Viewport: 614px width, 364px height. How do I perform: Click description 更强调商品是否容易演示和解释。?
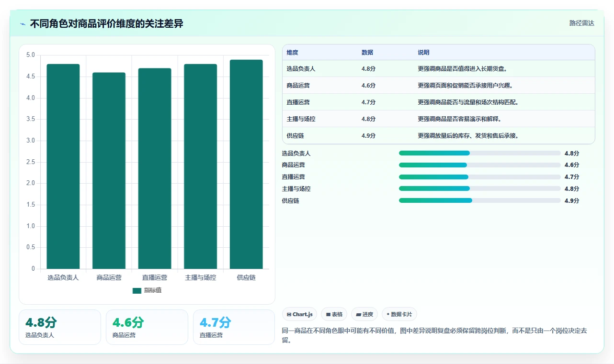(460, 119)
